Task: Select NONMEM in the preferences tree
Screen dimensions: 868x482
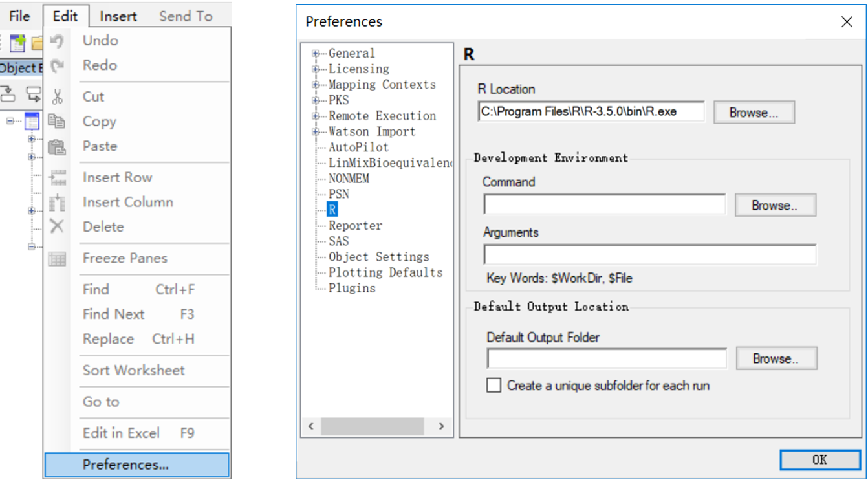Action: coord(349,179)
